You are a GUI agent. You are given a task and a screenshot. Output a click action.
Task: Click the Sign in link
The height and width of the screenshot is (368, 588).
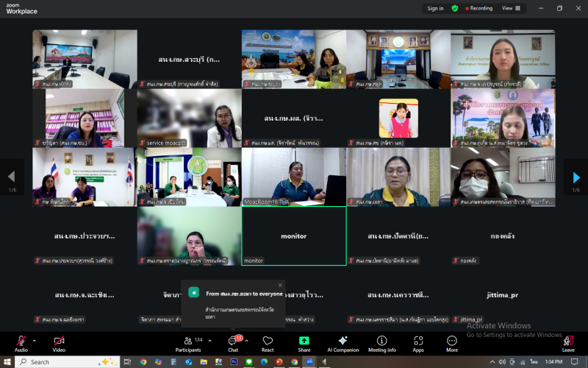[x=435, y=8]
